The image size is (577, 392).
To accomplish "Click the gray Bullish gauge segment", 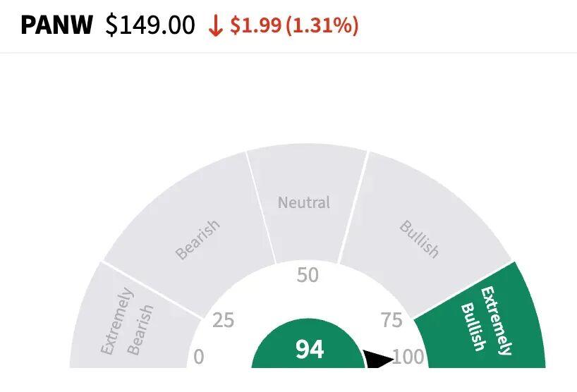I will tap(419, 239).
